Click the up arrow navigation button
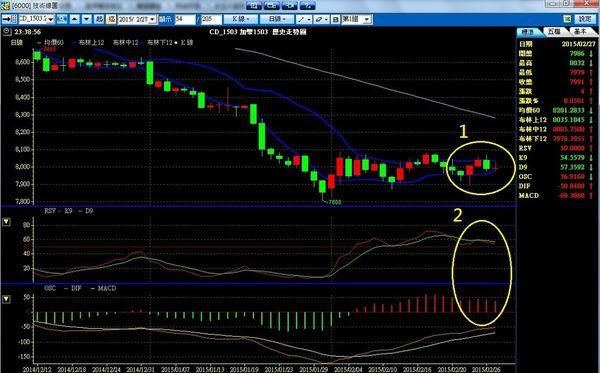The height and width of the screenshot is (373, 600). (x=75, y=19)
